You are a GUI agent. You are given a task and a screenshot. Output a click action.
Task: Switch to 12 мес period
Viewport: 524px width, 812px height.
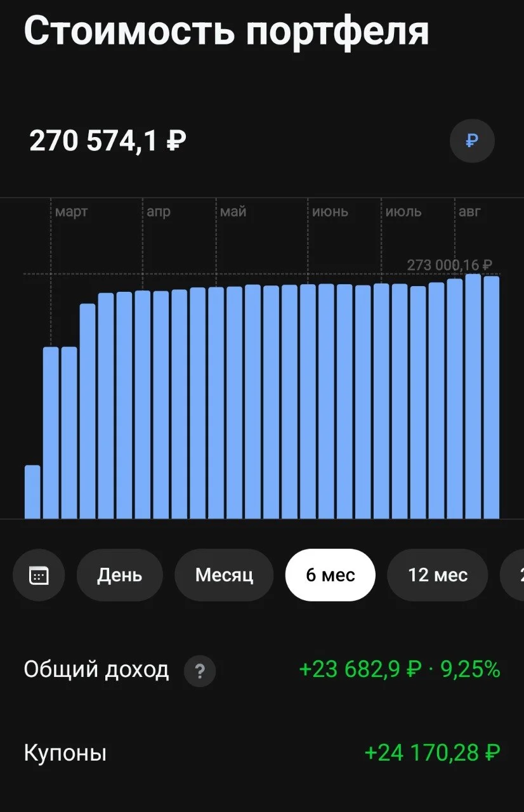[438, 575]
